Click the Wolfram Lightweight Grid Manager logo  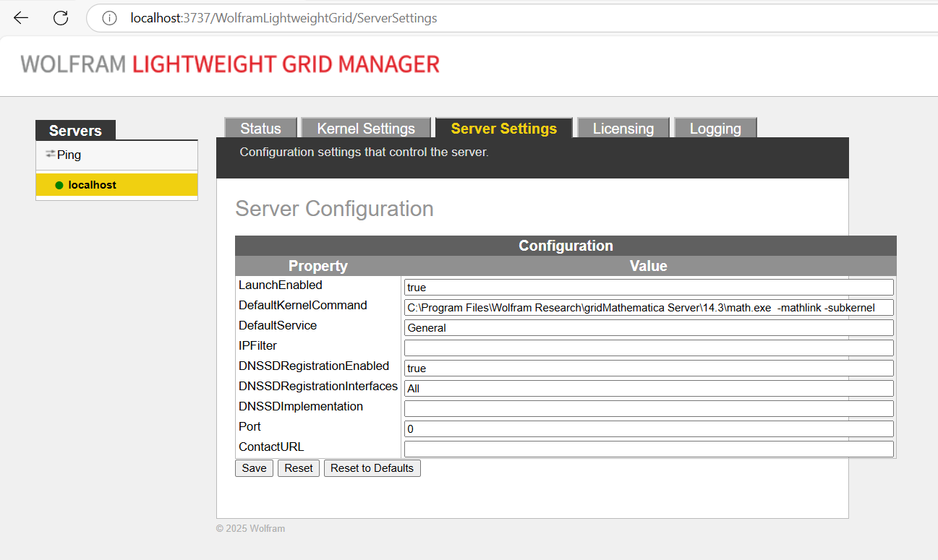tap(230, 64)
